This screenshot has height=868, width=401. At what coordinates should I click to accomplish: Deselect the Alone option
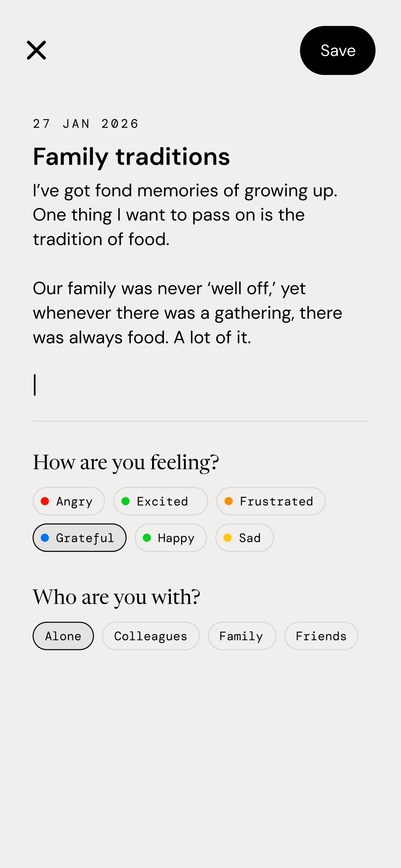pos(63,635)
